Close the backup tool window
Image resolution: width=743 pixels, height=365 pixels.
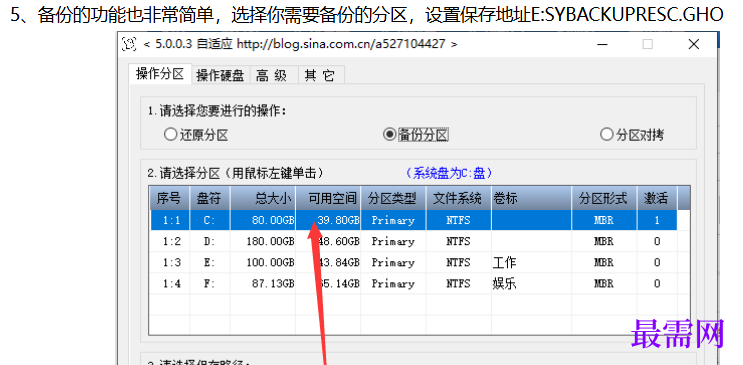point(694,44)
